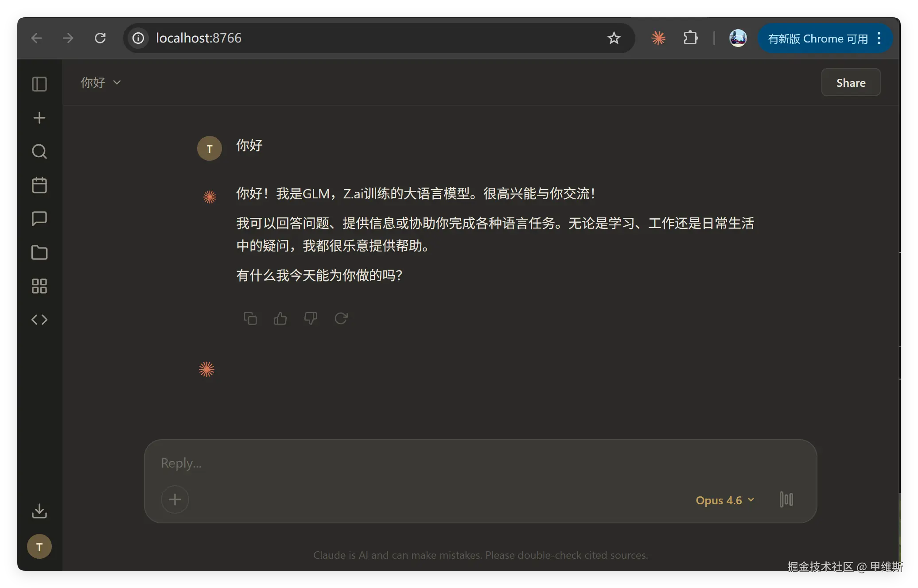The image size is (918, 588).
Task: Give thumbs up to the response
Action: (280, 318)
